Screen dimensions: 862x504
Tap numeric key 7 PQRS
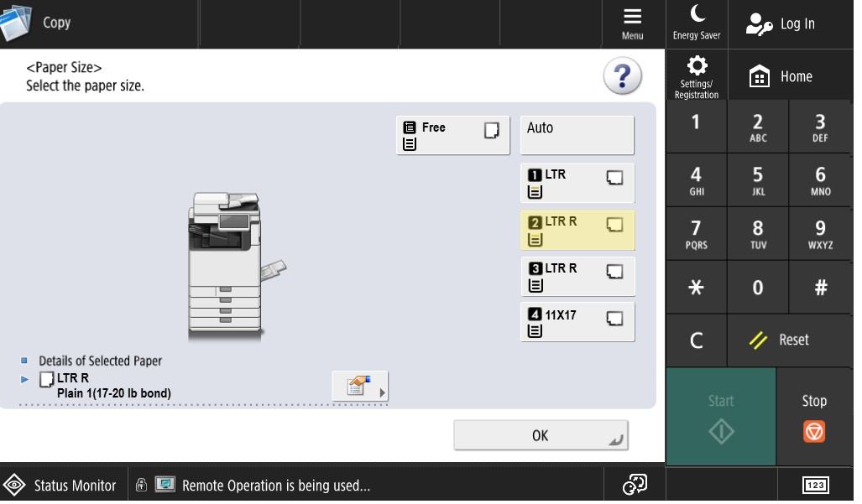(696, 234)
